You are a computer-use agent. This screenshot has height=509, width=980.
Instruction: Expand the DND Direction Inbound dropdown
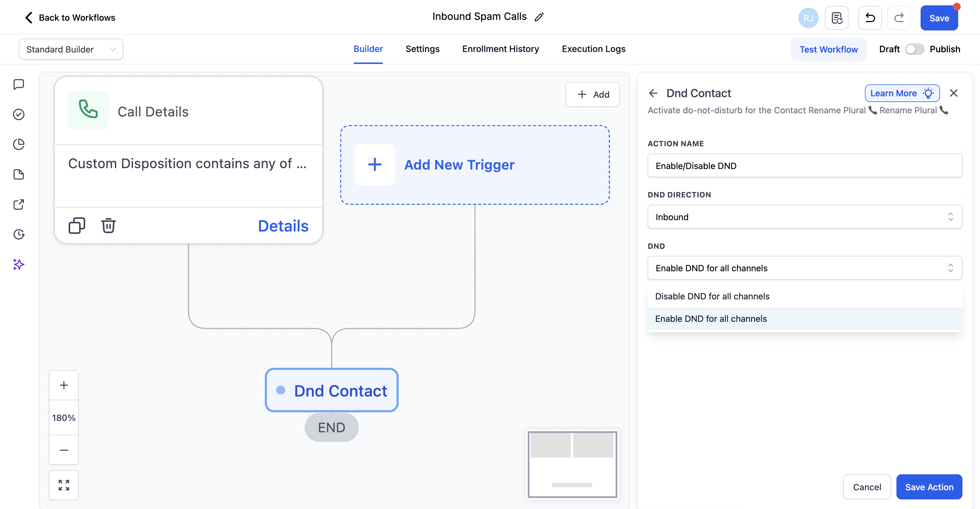point(804,217)
